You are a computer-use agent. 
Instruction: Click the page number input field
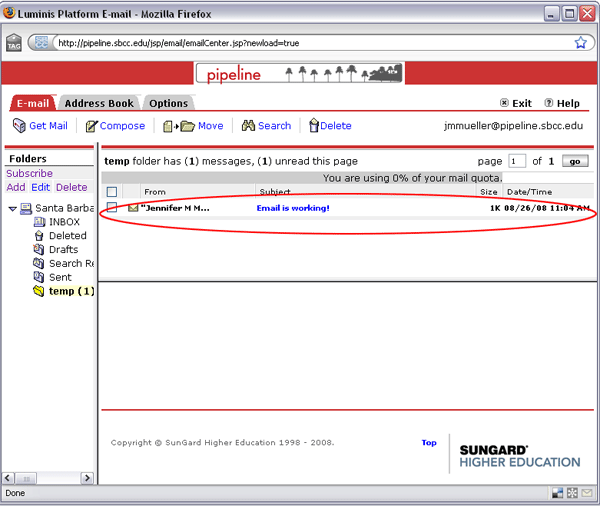[x=517, y=161]
